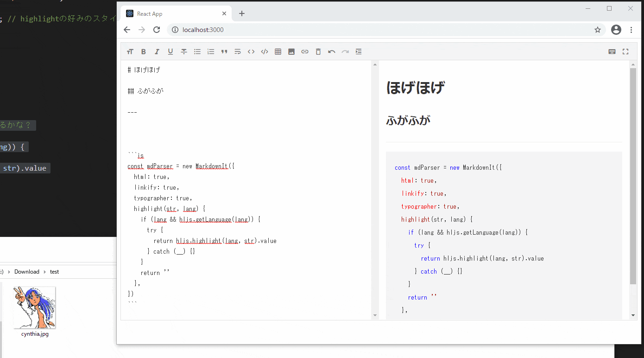
Task: Insert a table
Action: pos(278,51)
